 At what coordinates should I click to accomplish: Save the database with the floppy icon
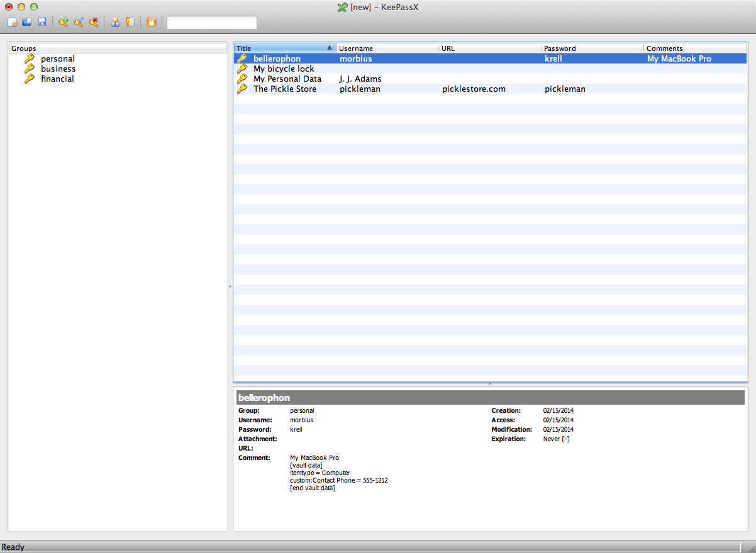click(42, 23)
